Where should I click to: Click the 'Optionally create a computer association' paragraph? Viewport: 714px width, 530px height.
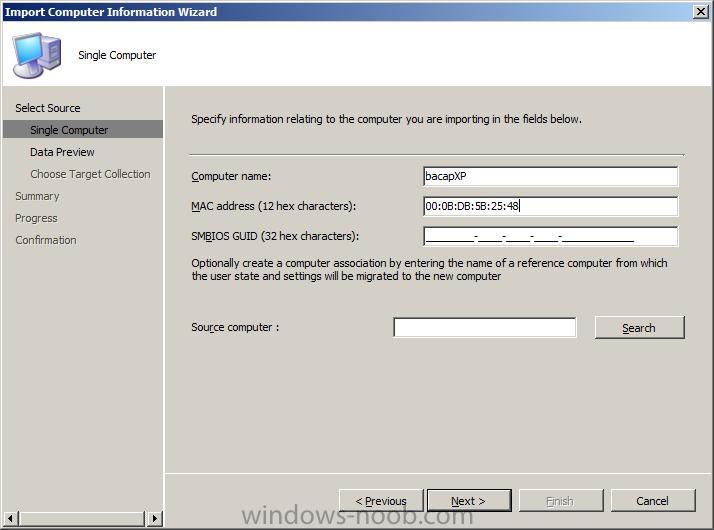(429, 269)
